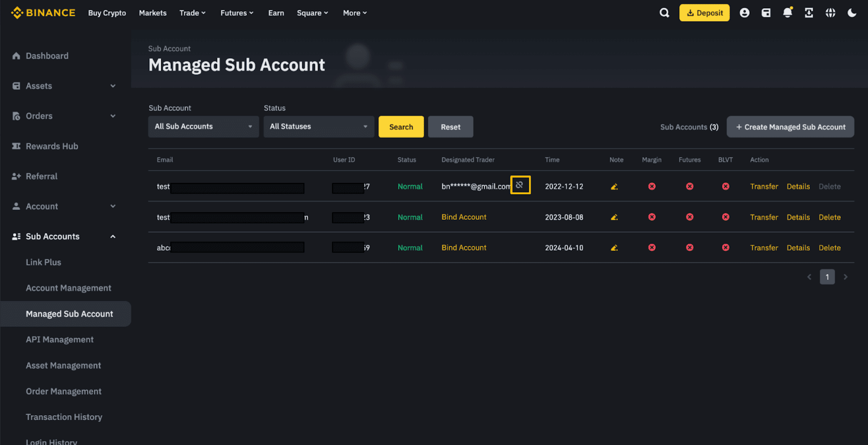Click Create Managed Sub Account button

[790, 127]
